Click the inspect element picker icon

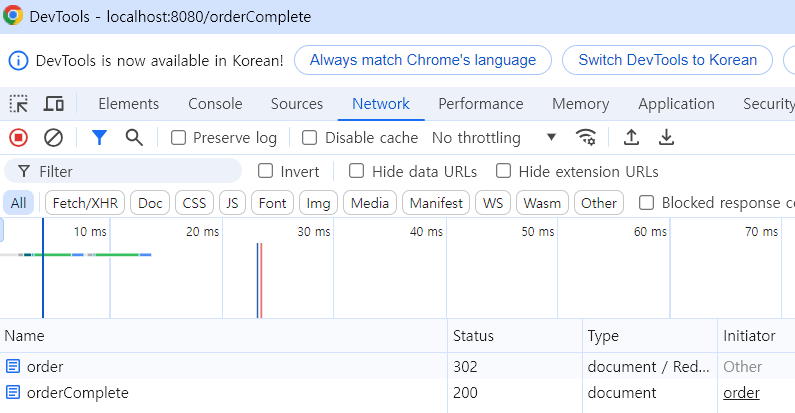tap(19, 104)
